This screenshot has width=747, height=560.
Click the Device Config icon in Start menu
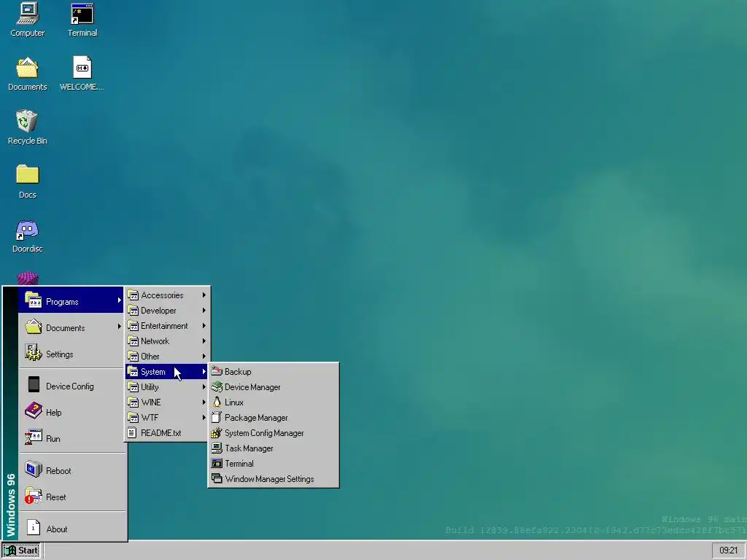pyautogui.click(x=34, y=384)
